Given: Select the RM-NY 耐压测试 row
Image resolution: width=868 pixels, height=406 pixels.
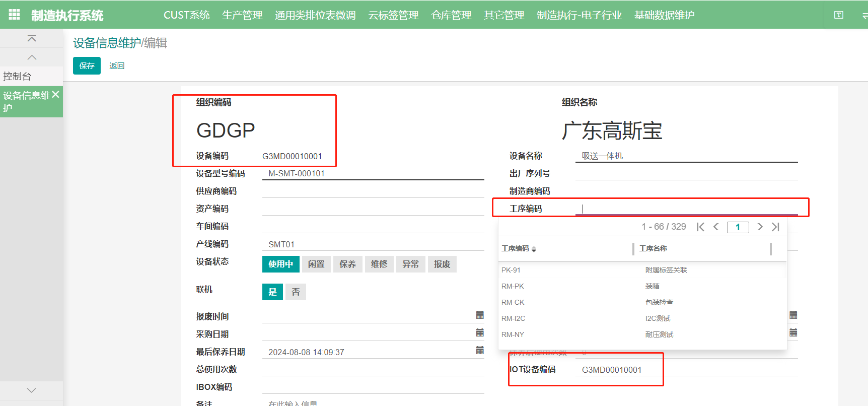Looking at the screenshot, I should click(x=642, y=334).
